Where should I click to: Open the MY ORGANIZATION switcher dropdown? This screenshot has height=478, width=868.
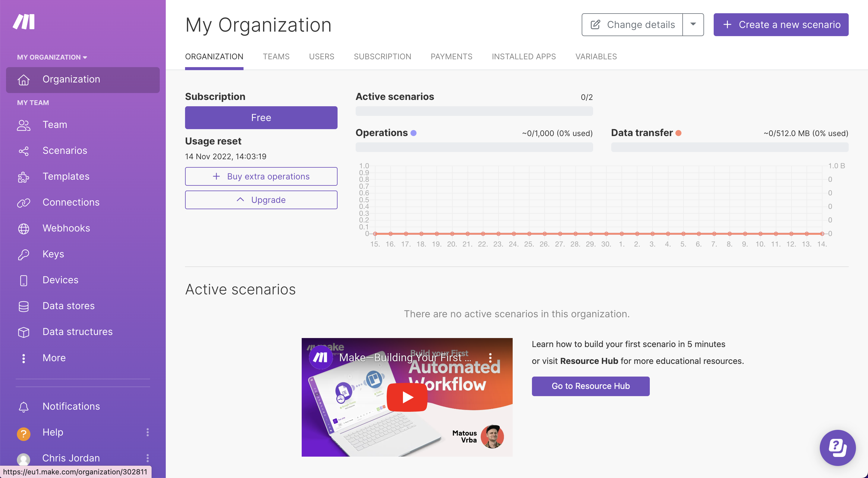tap(52, 57)
